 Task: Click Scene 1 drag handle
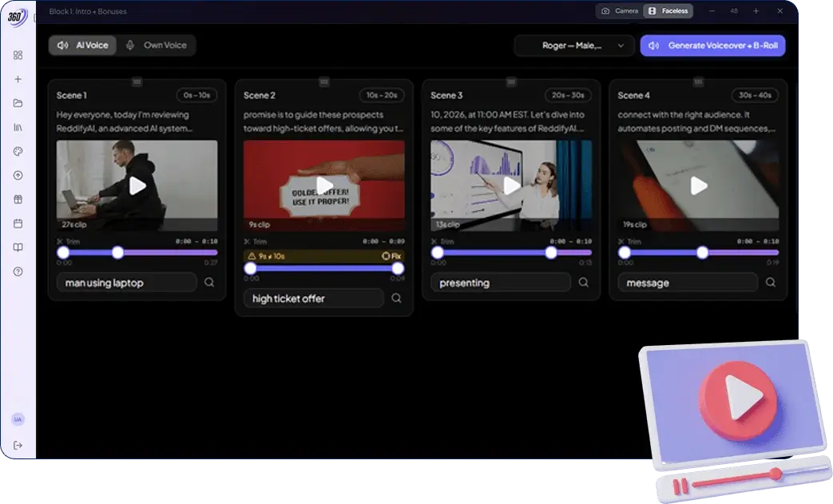(137, 81)
